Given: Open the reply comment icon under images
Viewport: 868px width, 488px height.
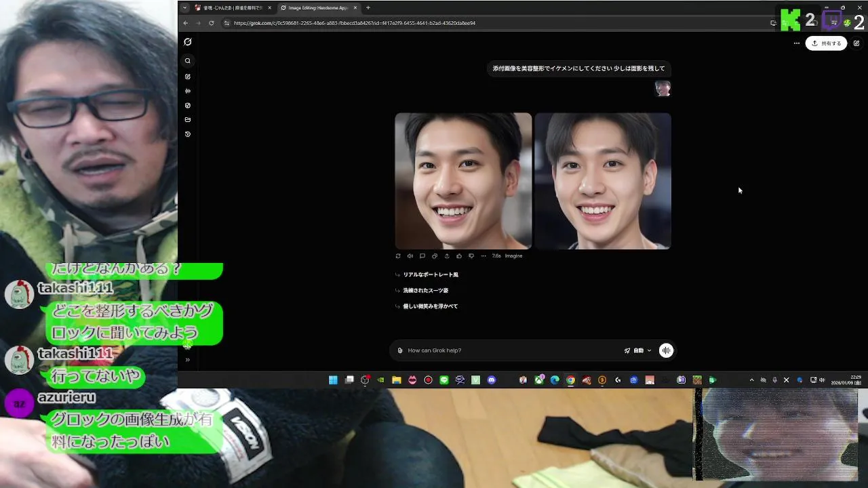Looking at the screenshot, I should coord(422,256).
